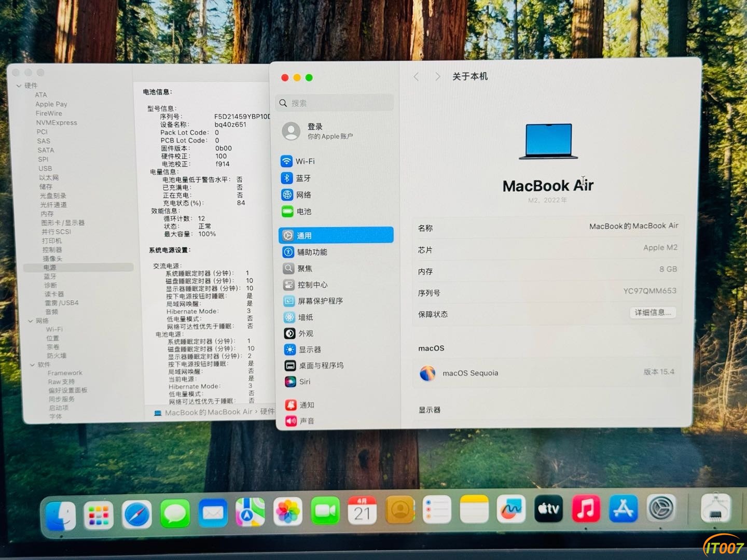Select 防火墙 firewall in tree
Image resolution: width=747 pixels, height=560 pixels.
(57, 356)
